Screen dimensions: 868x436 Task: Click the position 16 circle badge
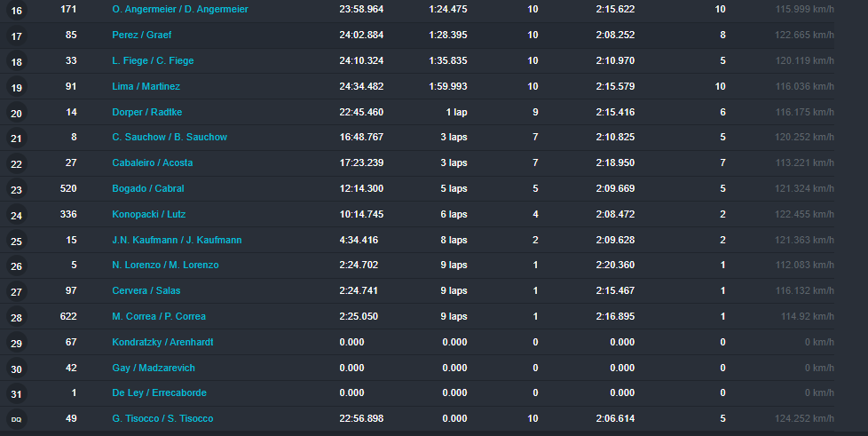click(x=17, y=11)
